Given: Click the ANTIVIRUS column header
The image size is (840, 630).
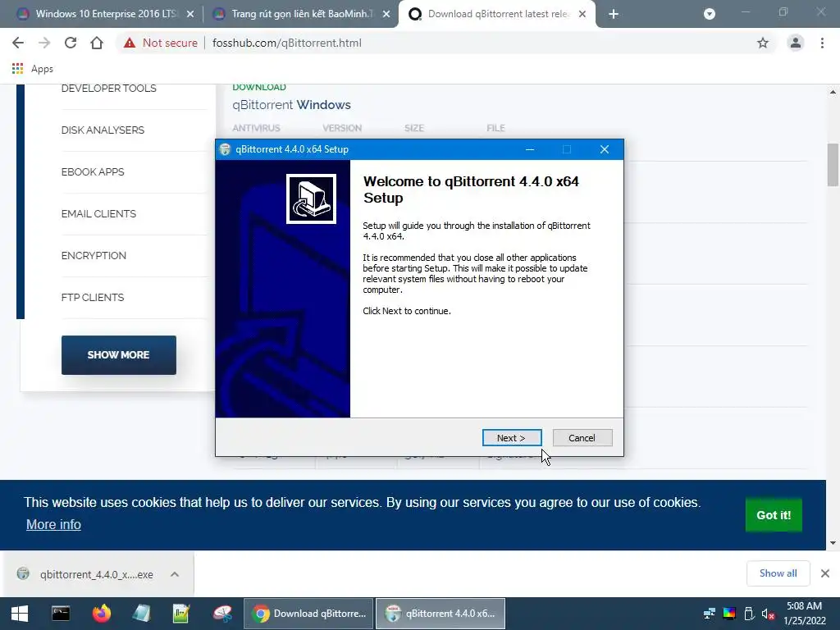Looking at the screenshot, I should (256, 128).
